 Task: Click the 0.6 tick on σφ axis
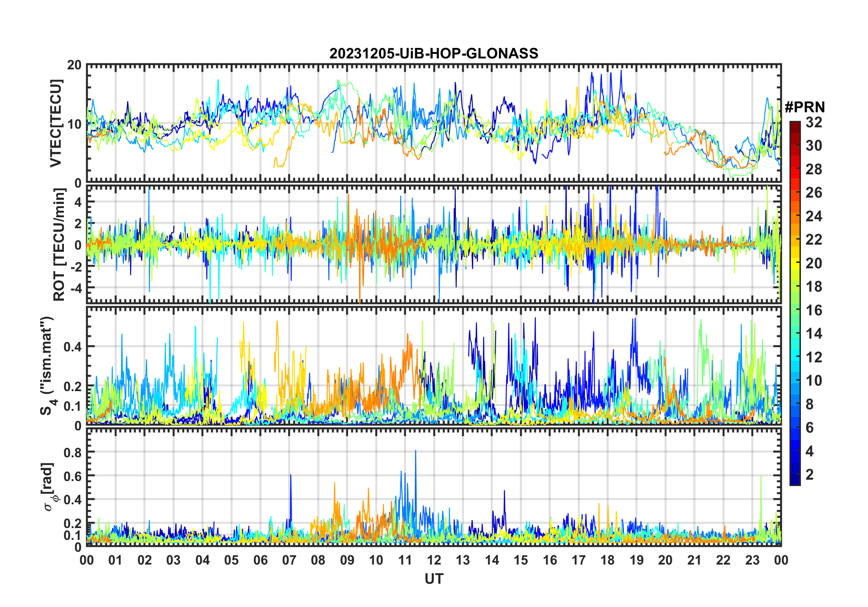pos(73,476)
